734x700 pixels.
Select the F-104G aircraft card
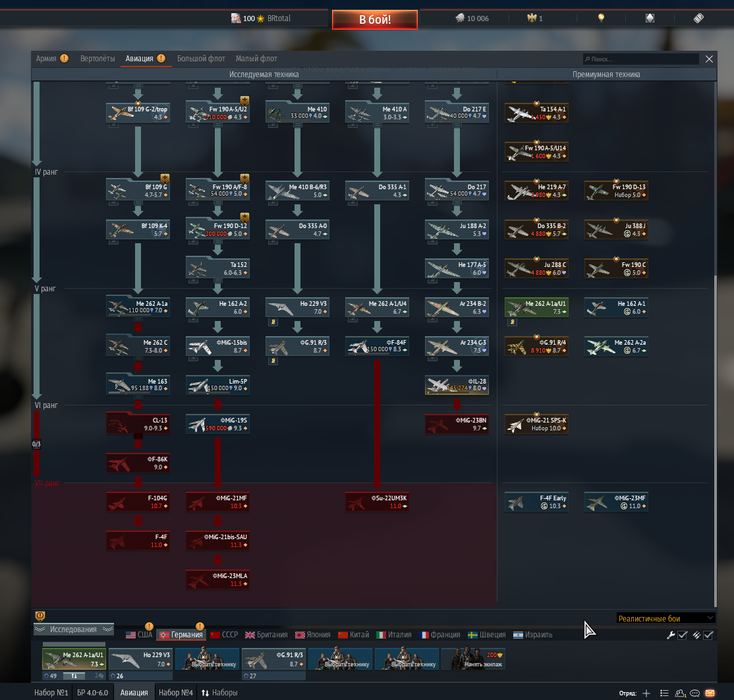point(138,502)
